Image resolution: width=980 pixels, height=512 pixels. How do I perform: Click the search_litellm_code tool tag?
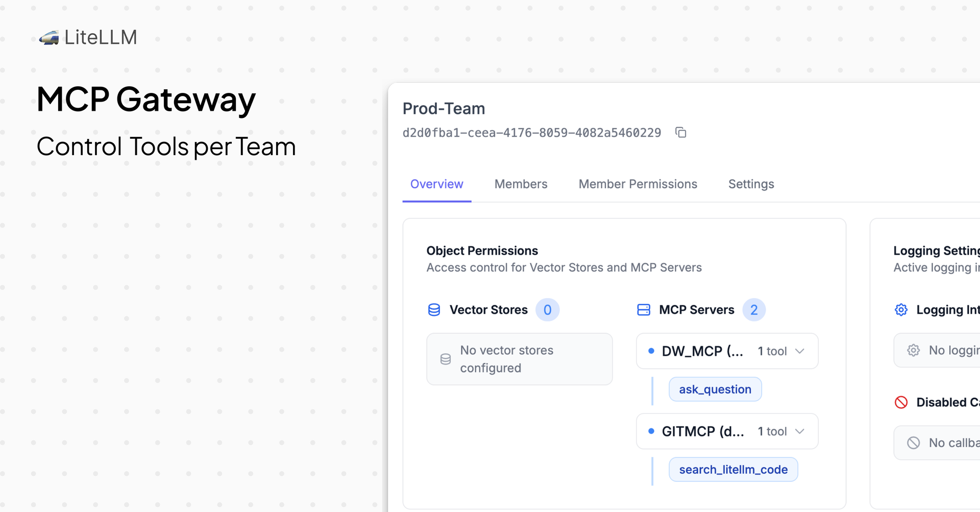tap(733, 469)
